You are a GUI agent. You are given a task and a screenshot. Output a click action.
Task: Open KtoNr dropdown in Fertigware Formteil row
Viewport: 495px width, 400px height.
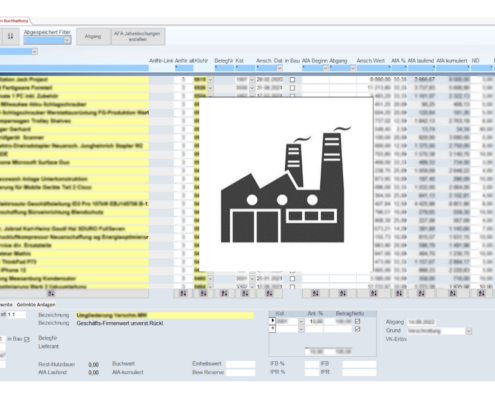(x=210, y=88)
